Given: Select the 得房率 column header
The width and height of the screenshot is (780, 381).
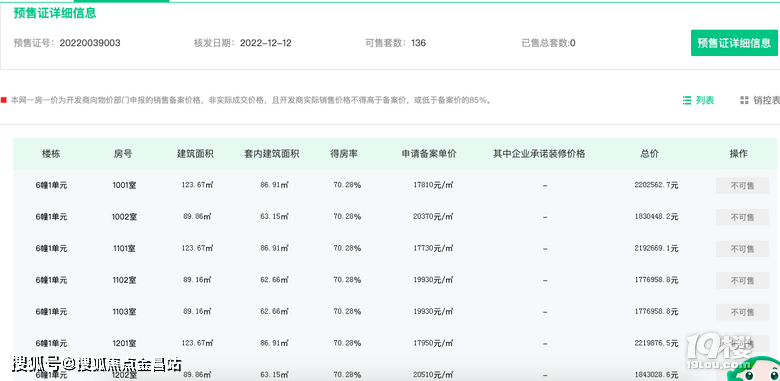Looking at the screenshot, I should [x=344, y=154].
